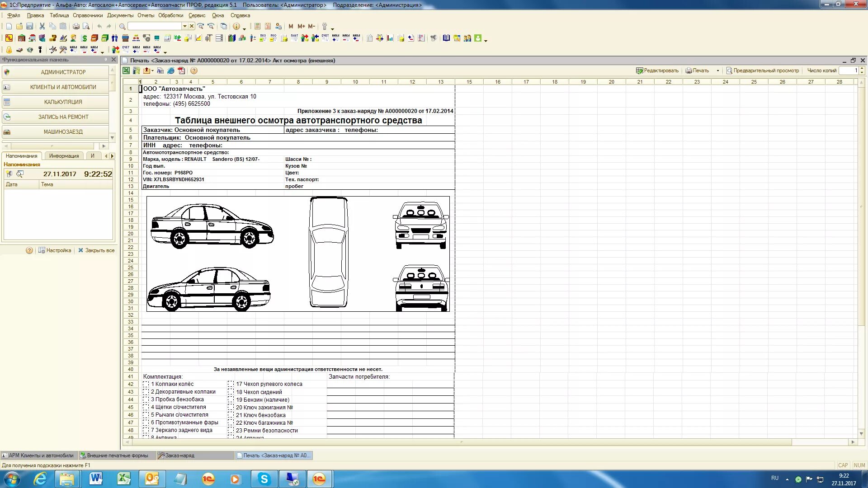
Task: Expand the send-by-email icon dropdown
Action: pos(152,70)
